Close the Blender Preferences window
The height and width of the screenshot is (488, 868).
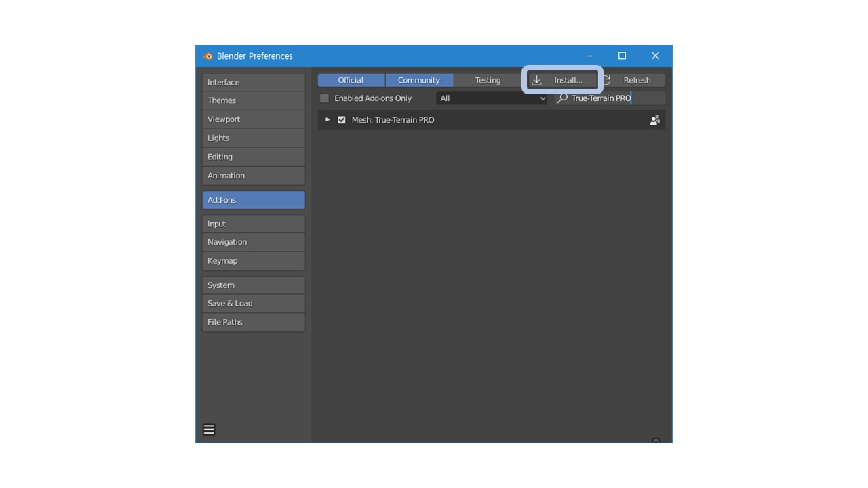[655, 56]
